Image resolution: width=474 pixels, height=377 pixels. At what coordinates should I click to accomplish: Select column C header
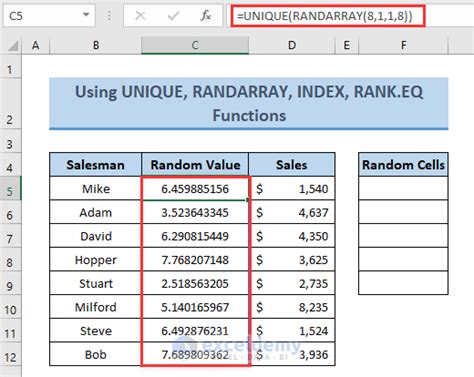point(195,45)
